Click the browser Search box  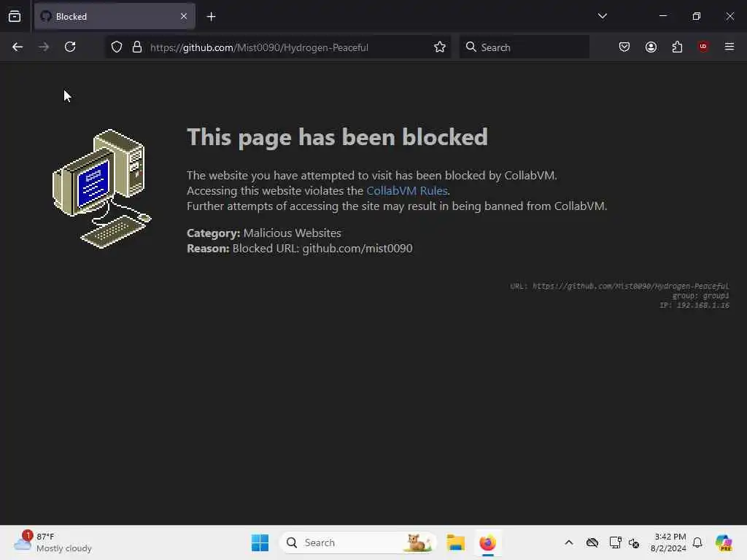(525, 47)
